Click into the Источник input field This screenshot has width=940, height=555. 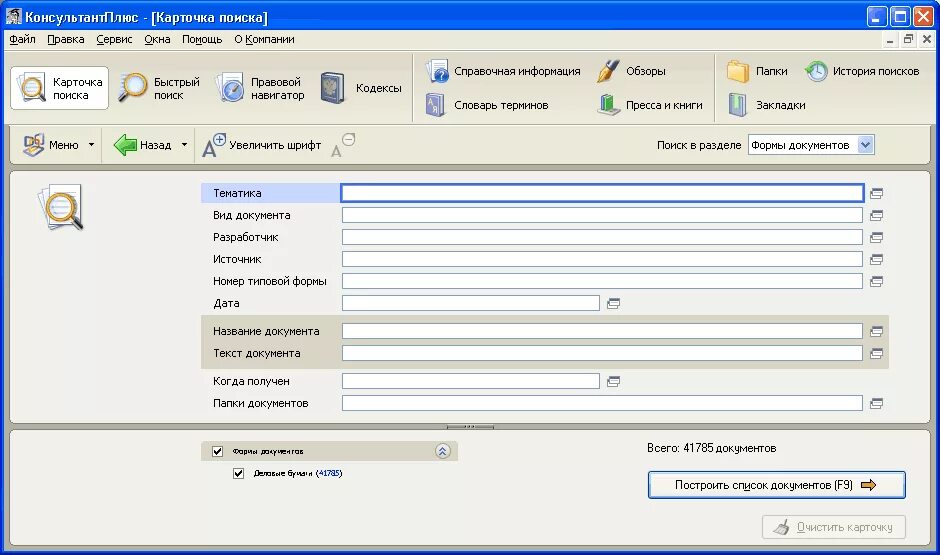click(x=602, y=260)
